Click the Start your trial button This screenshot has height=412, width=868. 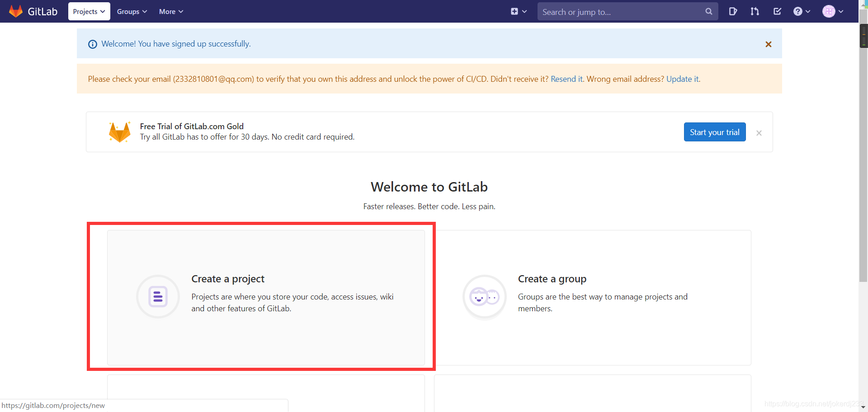714,132
